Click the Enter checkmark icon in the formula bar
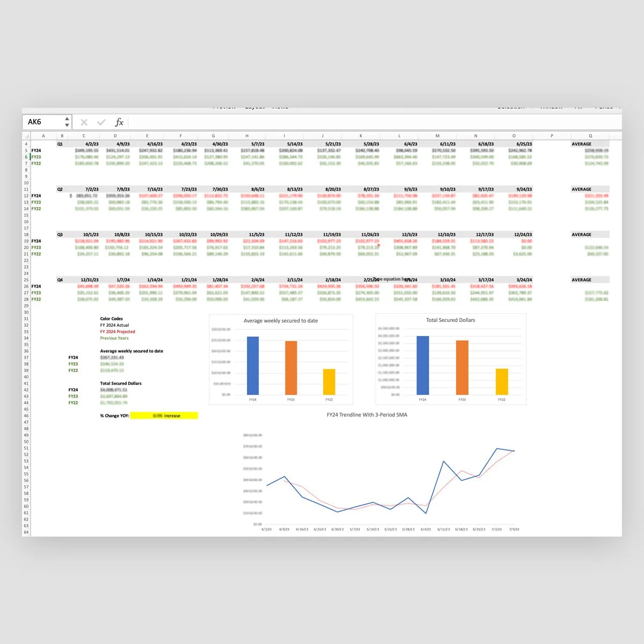 [101, 122]
